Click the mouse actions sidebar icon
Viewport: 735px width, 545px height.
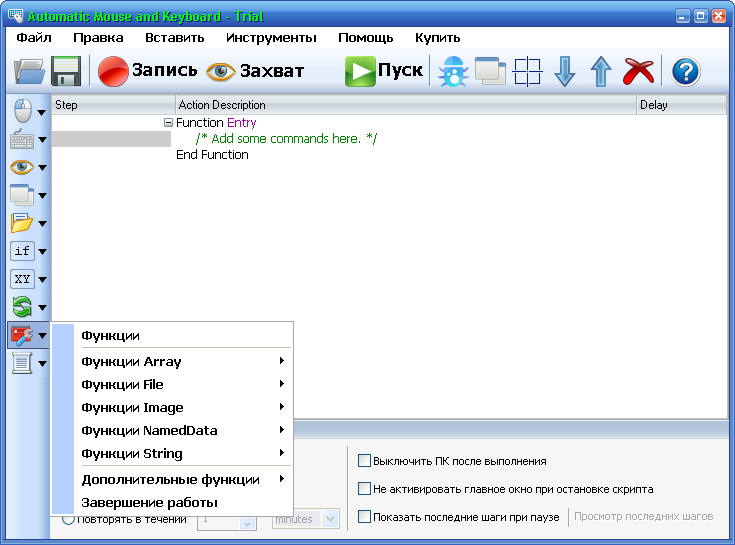22,111
